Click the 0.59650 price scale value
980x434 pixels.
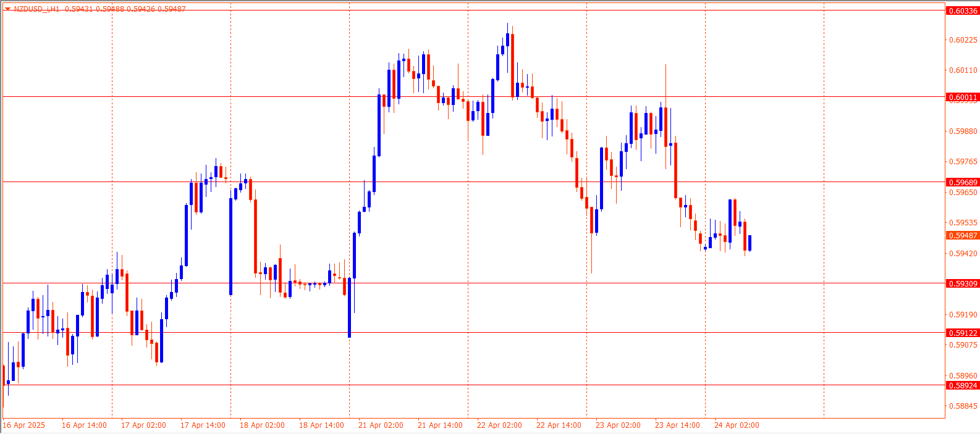(963, 193)
